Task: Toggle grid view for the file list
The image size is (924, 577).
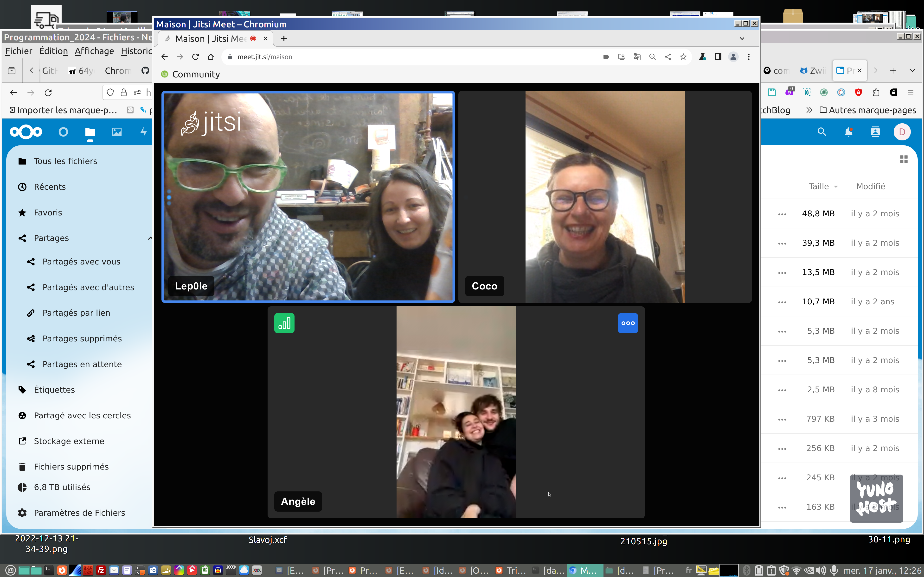Action: click(904, 159)
